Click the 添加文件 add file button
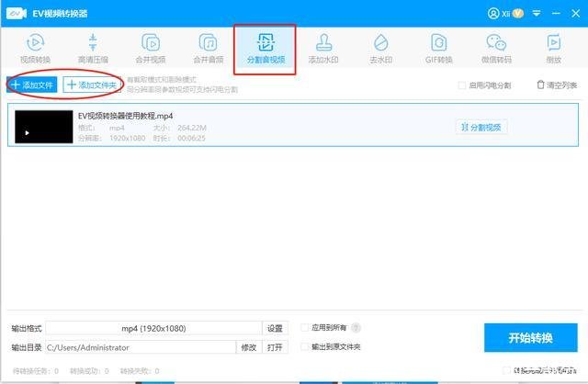This screenshot has height=384, width=588. [x=32, y=85]
